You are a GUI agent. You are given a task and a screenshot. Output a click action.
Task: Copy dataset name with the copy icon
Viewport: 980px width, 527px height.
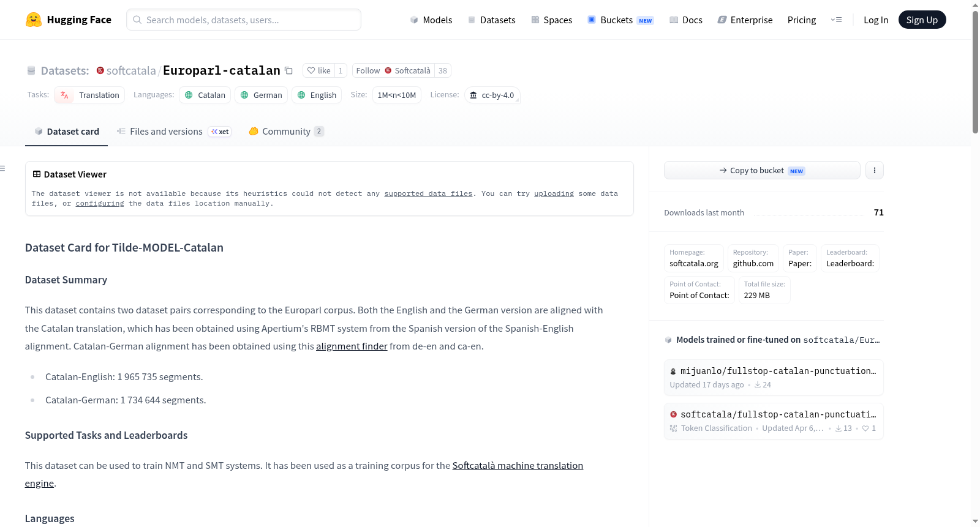[x=288, y=70]
